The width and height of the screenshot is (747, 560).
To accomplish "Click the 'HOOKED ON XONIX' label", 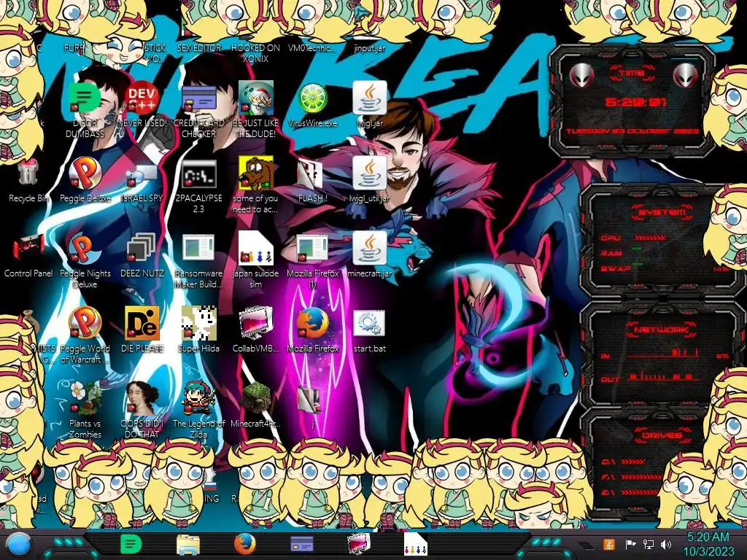I will coord(255,53).
